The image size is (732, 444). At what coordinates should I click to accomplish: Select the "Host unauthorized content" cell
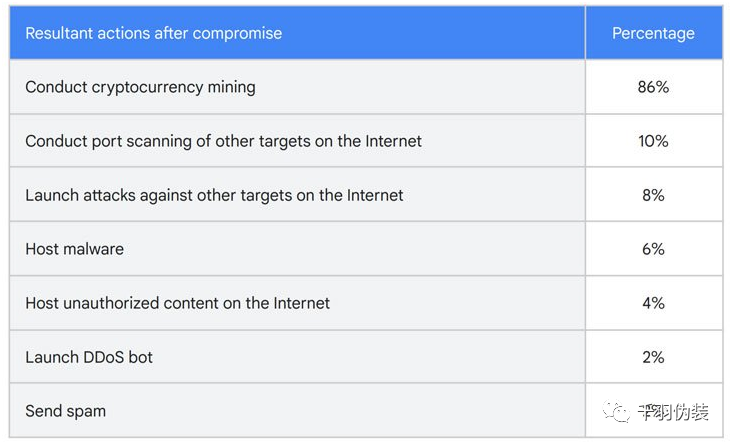297,303
